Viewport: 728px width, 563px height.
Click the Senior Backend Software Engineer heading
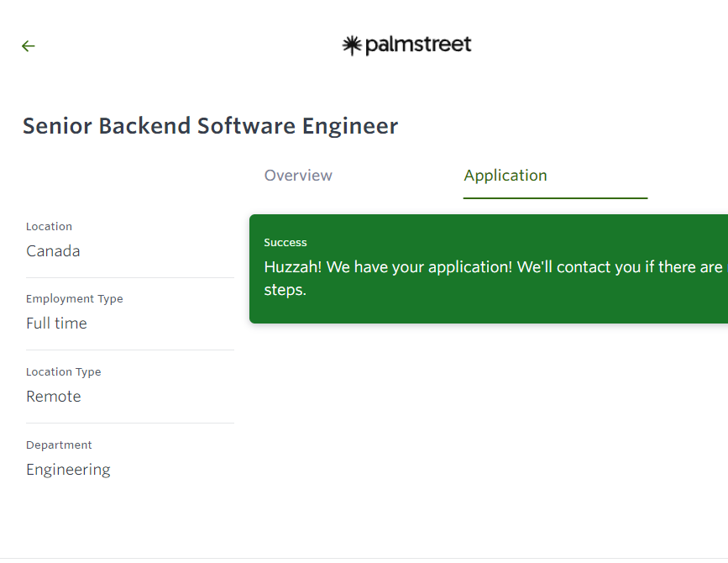coord(210,126)
